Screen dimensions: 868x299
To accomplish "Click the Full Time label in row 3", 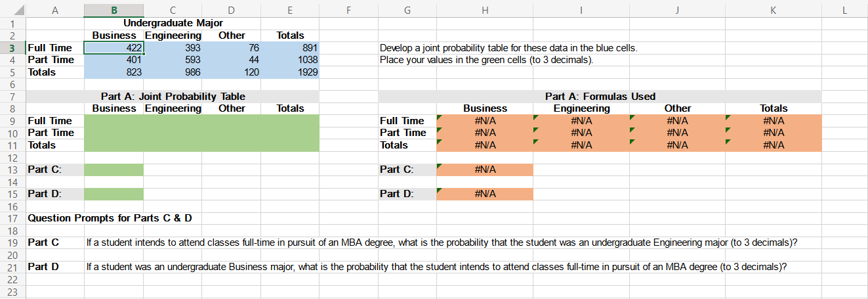I will click(x=50, y=48).
